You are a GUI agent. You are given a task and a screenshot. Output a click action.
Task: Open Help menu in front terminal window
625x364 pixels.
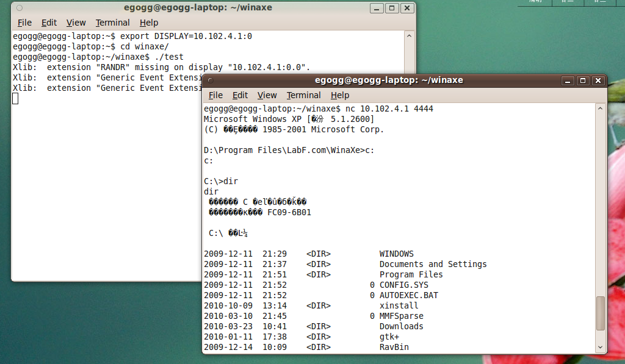pos(339,95)
